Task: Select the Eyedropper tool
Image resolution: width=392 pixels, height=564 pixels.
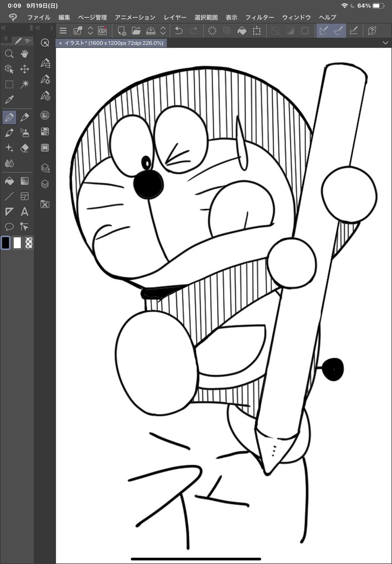Action: (9, 100)
